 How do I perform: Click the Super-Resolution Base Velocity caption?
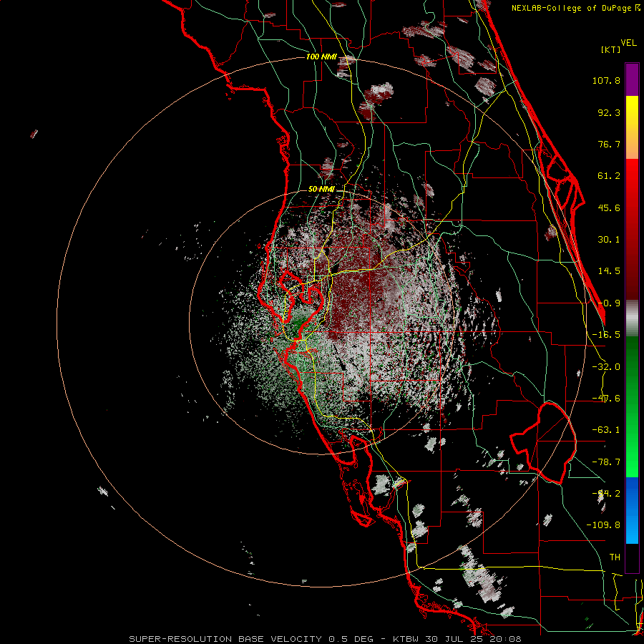click(325, 639)
